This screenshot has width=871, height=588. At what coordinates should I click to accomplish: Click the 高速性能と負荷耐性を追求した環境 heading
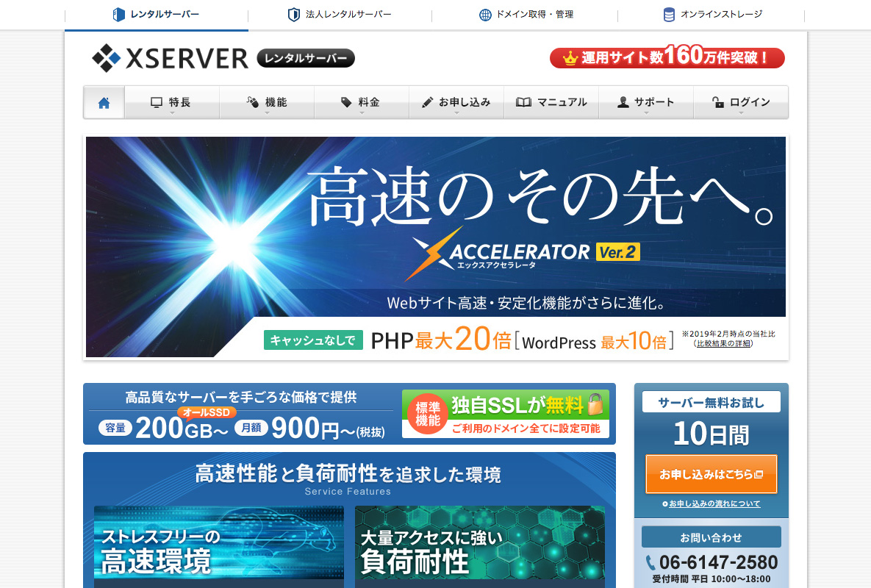(x=348, y=474)
